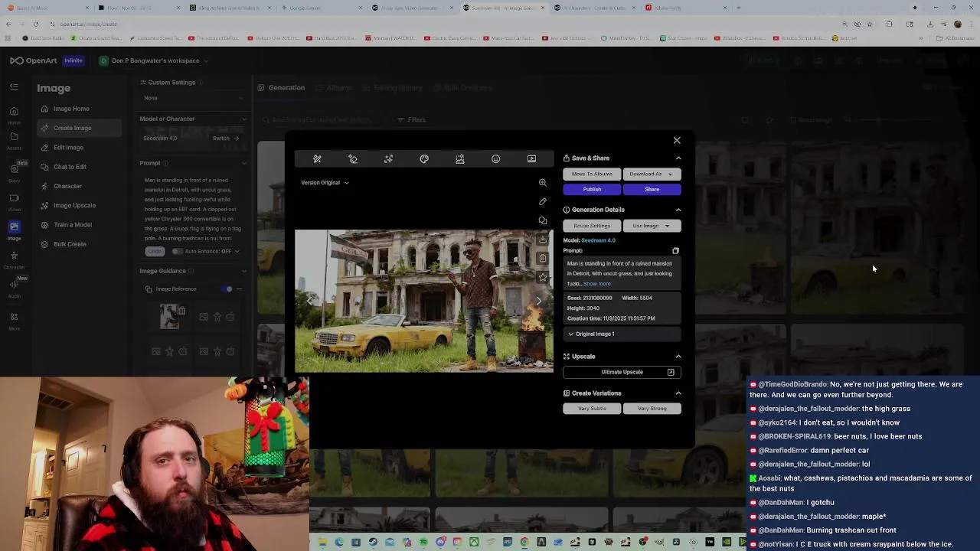980x551 pixels.
Task: Open the Use Image dropdown
Action: coord(652,226)
